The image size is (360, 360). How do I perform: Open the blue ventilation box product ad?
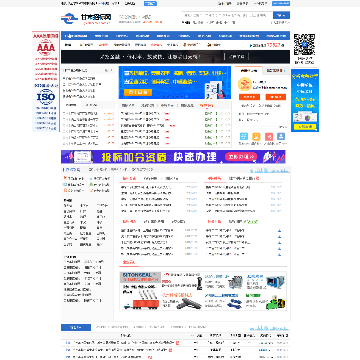pyautogui.click(x=266, y=282)
